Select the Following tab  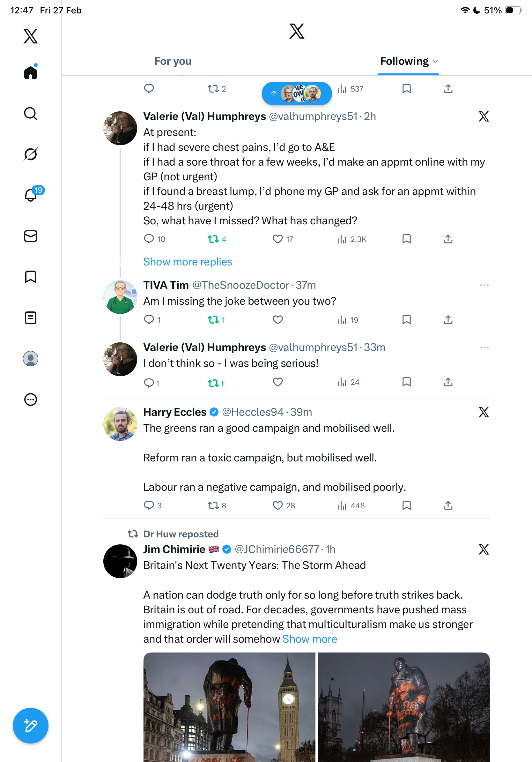[404, 61]
